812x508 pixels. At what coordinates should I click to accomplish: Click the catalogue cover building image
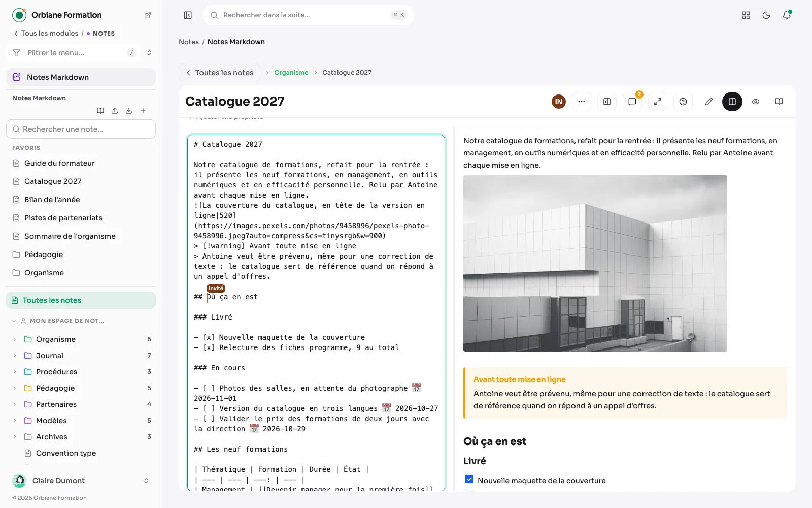click(595, 263)
